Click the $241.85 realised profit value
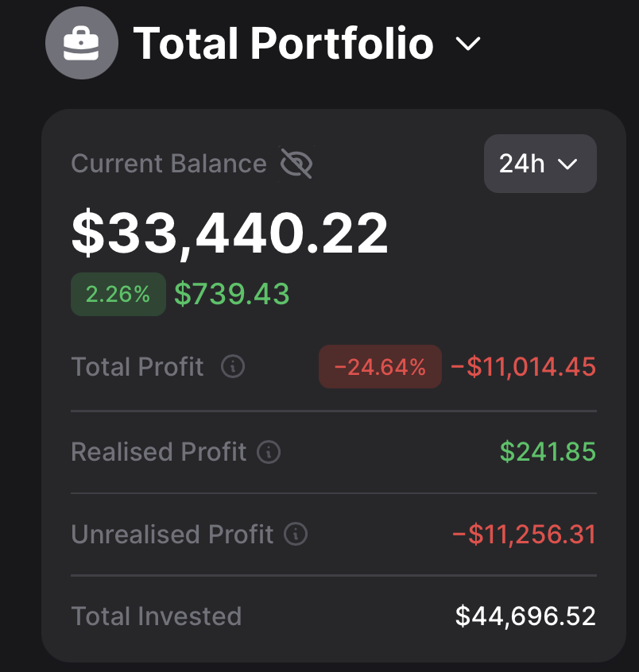 [x=548, y=452]
